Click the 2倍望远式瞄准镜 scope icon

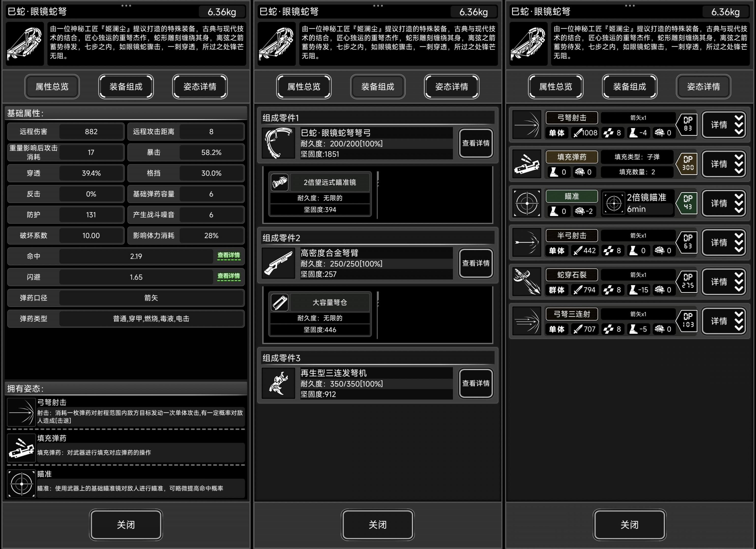click(279, 182)
